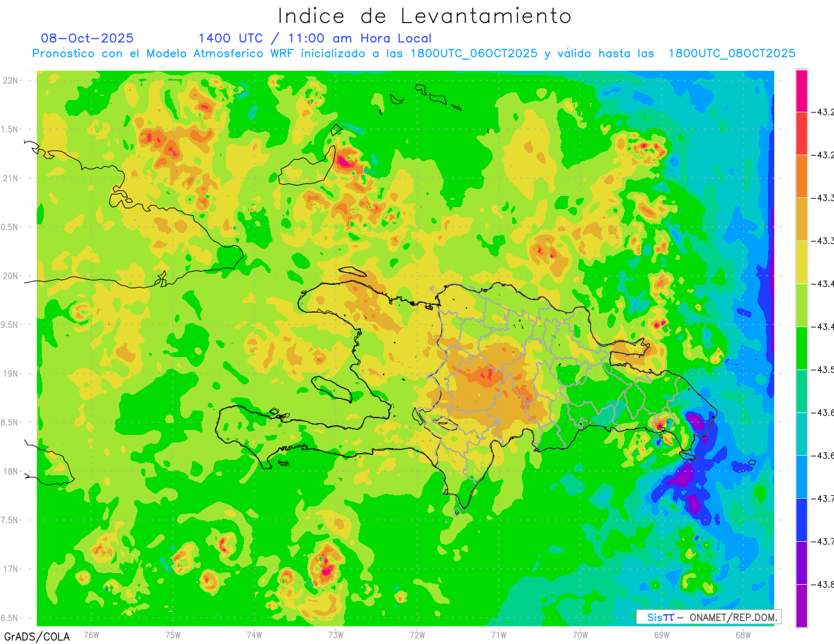Click the 68W longitude axis label
The width and height of the screenshot is (834, 644).
pyautogui.click(x=743, y=634)
